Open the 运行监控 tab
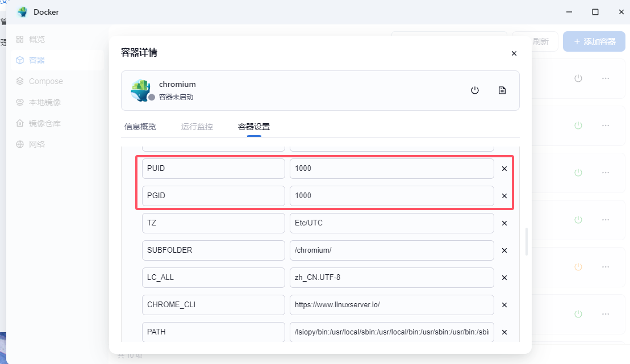 coord(197,127)
